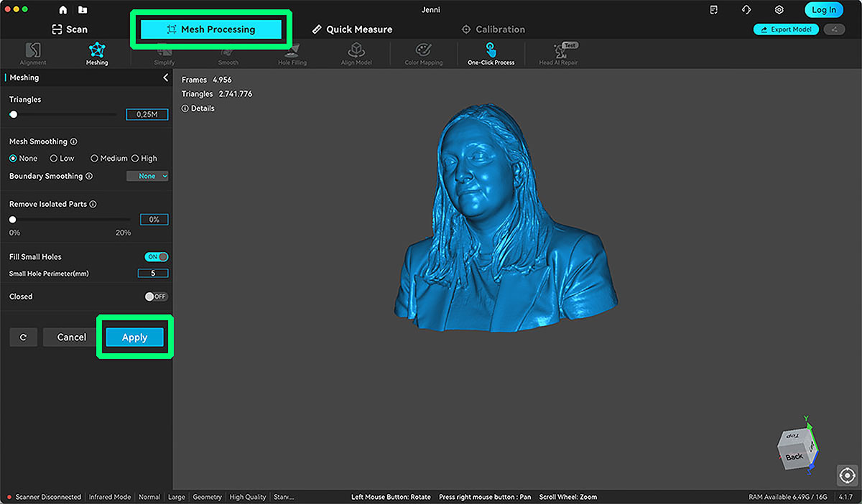Image resolution: width=862 pixels, height=504 pixels.
Task: Click the Scanner Disconnected status
Action: 44,497
